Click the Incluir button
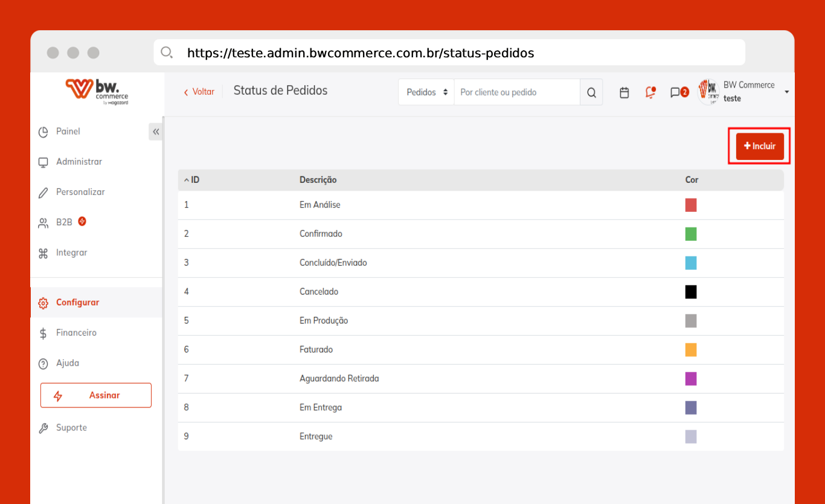 [x=759, y=146]
